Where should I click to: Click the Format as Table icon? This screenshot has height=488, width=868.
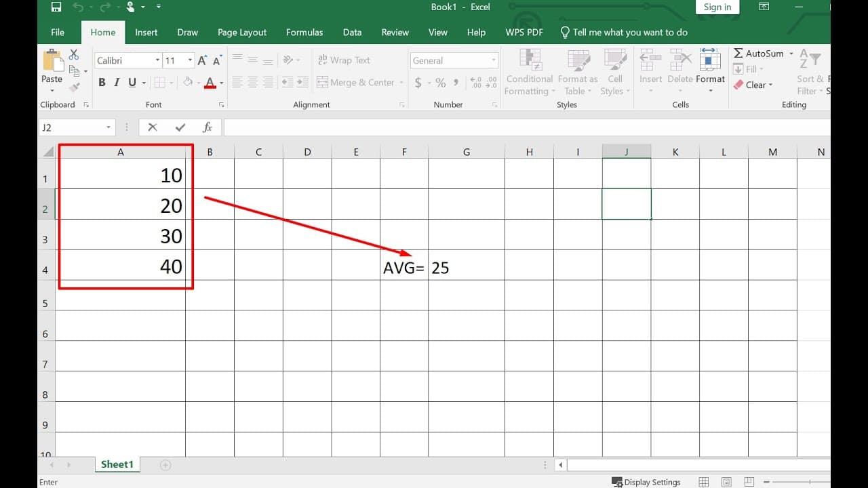[578, 60]
